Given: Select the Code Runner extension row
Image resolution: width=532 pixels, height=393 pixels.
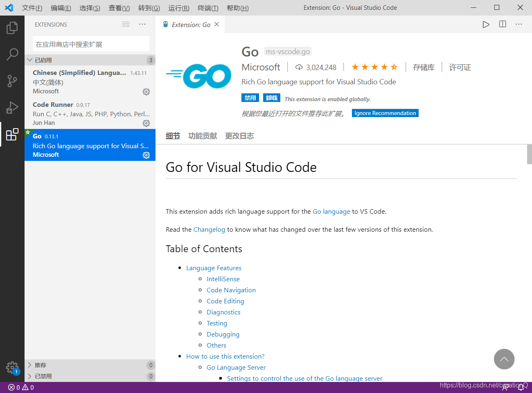Looking at the screenshot, I should pos(90,113).
